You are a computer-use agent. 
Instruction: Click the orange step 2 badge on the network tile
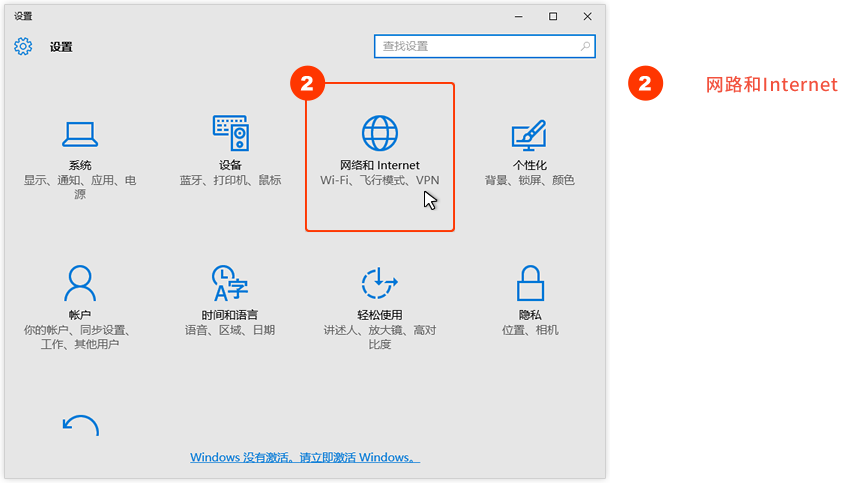pyautogui.click(x=308, y=84)
